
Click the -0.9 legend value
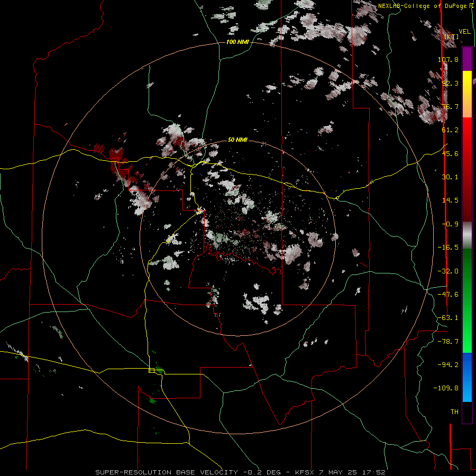[x=450, y=224]
